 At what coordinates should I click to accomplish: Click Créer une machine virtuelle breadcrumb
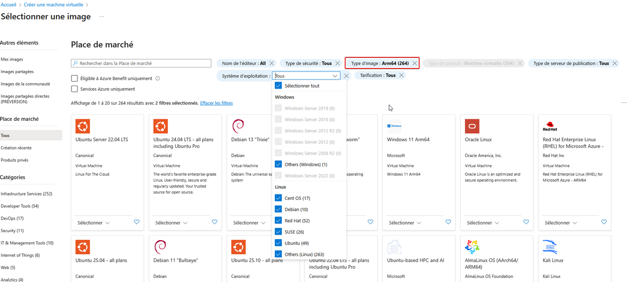pos(54,5)
